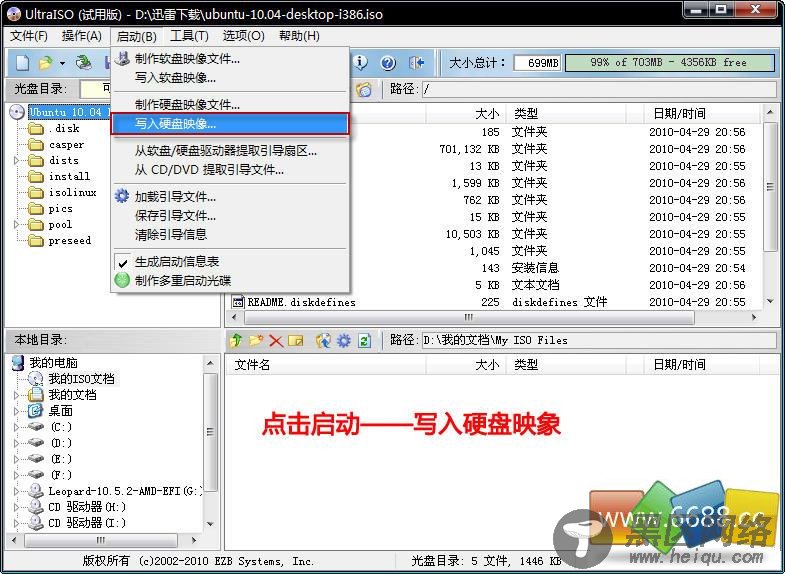Select the .disk folder in disc tree

coord(64,129)
